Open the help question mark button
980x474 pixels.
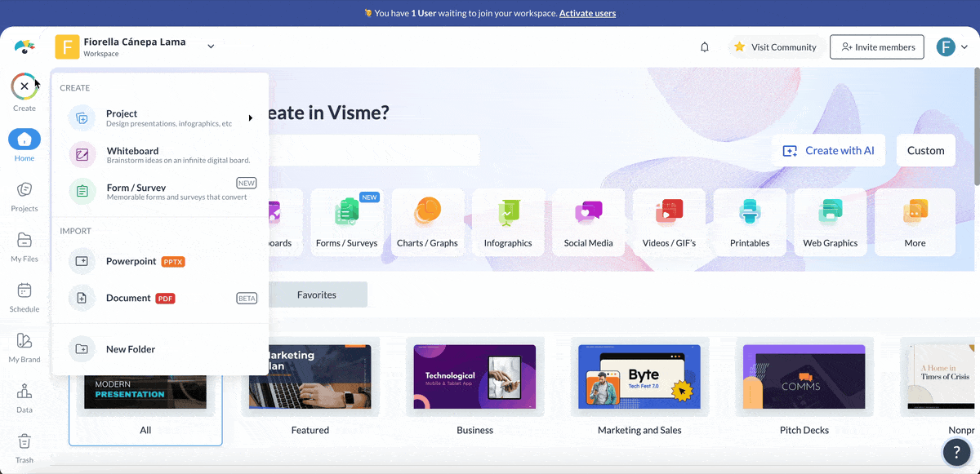pyautogui.click(x=956, y=452)
